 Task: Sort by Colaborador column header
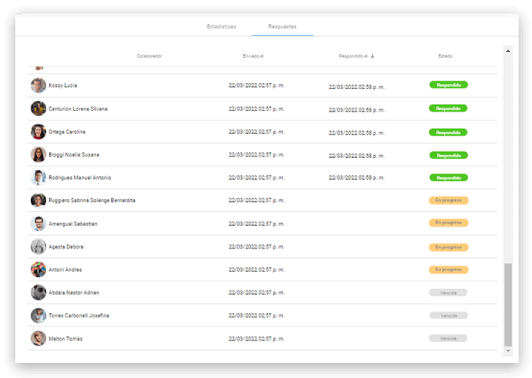(x=149, y=56)
